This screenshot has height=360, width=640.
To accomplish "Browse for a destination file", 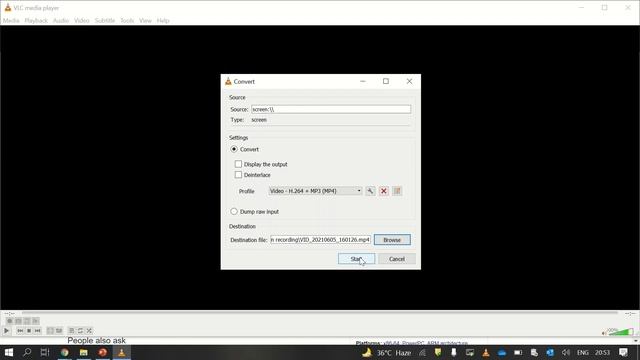I will click(392, 240).
